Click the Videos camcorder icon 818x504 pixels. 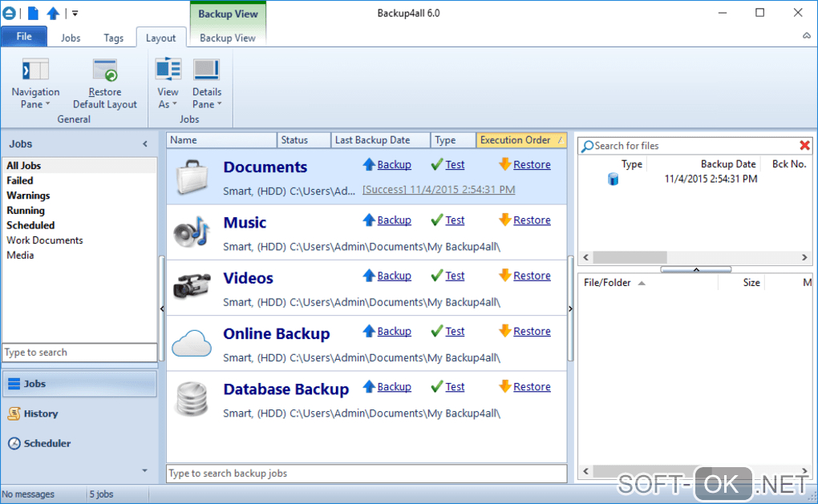[x=192, y=285]
